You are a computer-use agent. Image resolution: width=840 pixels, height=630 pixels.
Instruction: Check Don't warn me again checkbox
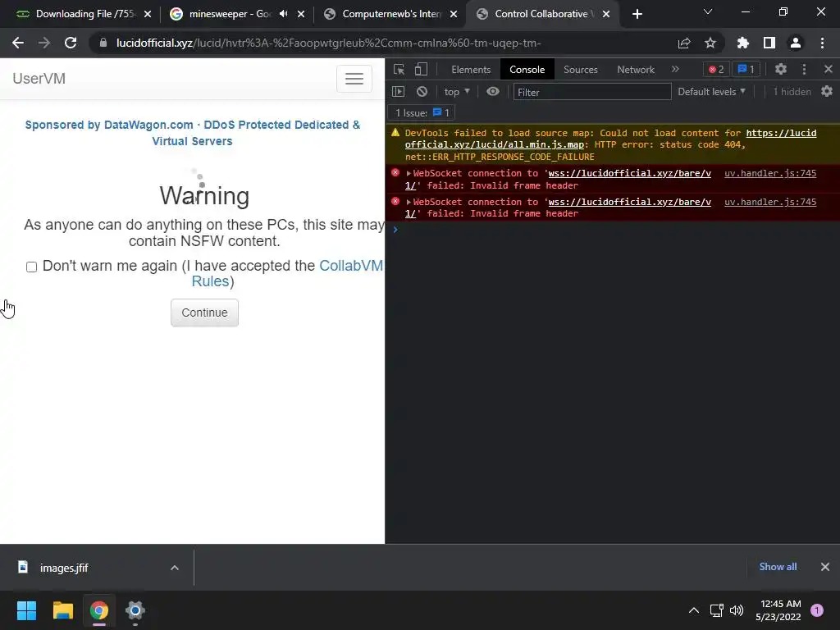point(32,267)
